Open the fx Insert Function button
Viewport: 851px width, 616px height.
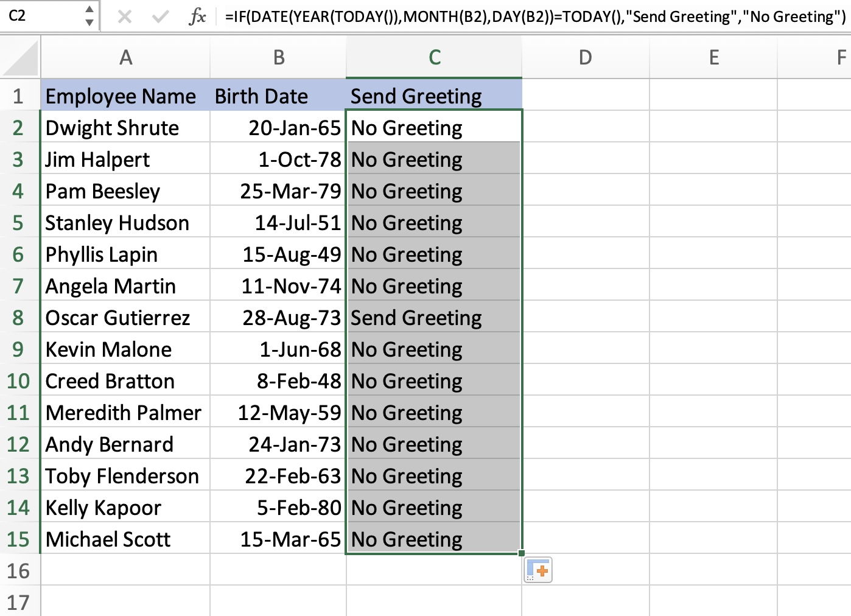tap(197, 16)
